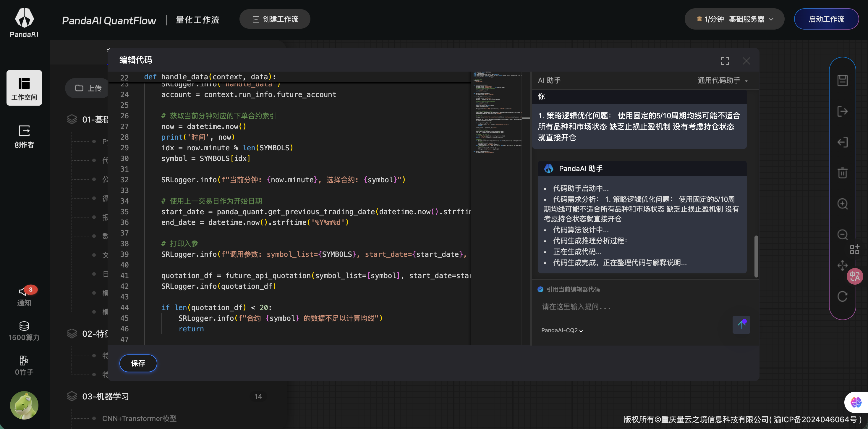Click line 'account = context.run_info.future_account'

(x=248, y=94)
